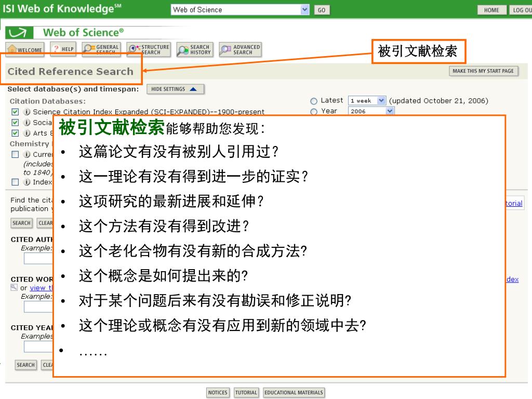The image size is (532, 399).
Task: Click 'Cited Reference Search' heading text
Action: pos(71,71)
